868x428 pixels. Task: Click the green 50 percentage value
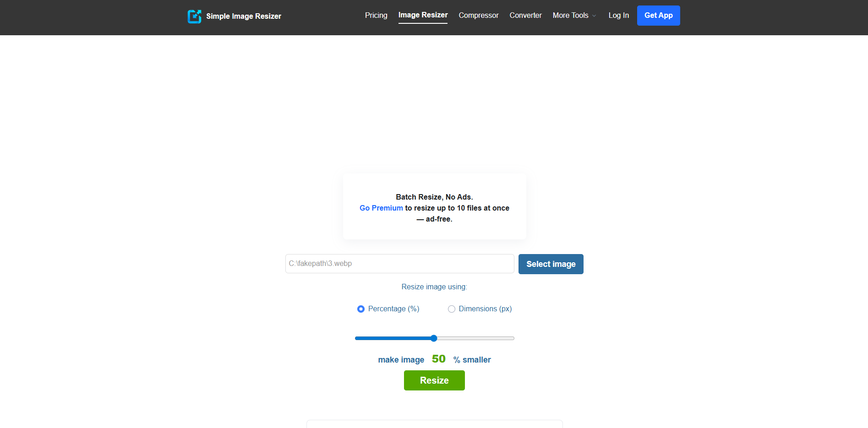(438, 359)
